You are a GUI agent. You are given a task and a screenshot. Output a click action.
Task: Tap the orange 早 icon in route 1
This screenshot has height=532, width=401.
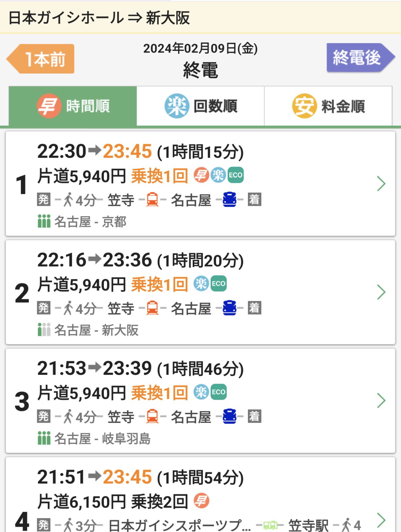[x=201, y=175]
